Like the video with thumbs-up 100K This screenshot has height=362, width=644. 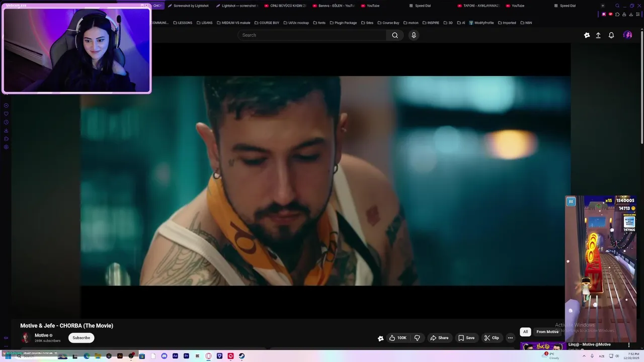(x=397, y=338)
